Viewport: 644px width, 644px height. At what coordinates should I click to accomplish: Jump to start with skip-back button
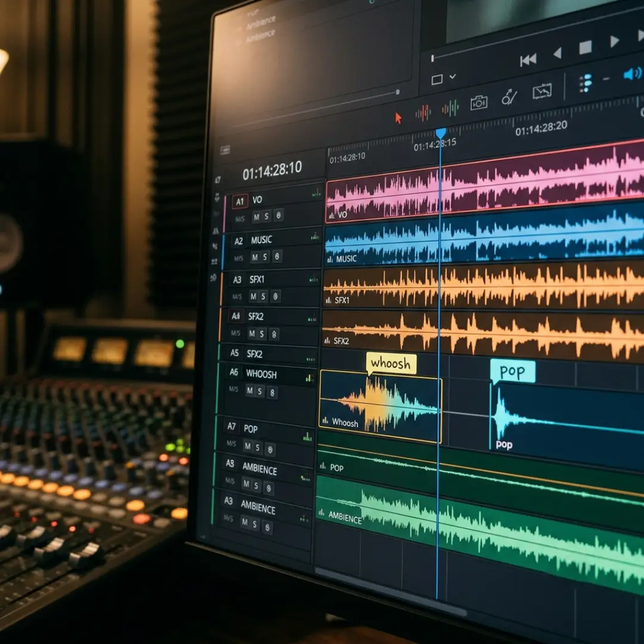tap(528, 60)
